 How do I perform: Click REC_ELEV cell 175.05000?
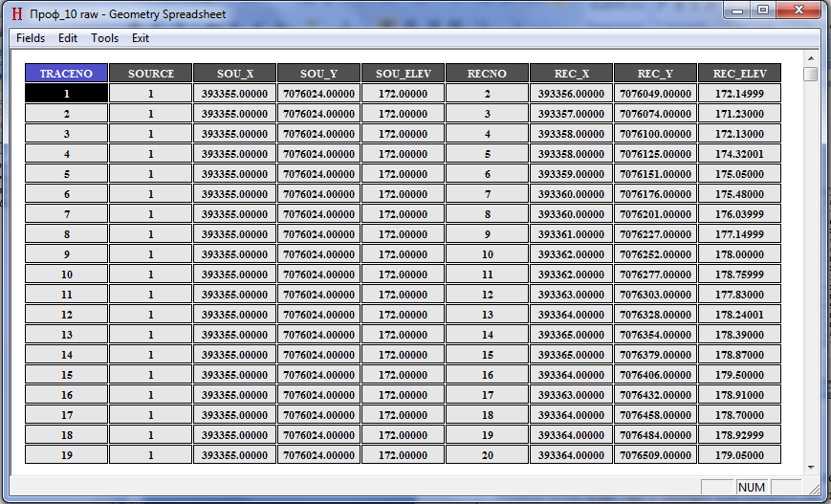click(740, 174)
